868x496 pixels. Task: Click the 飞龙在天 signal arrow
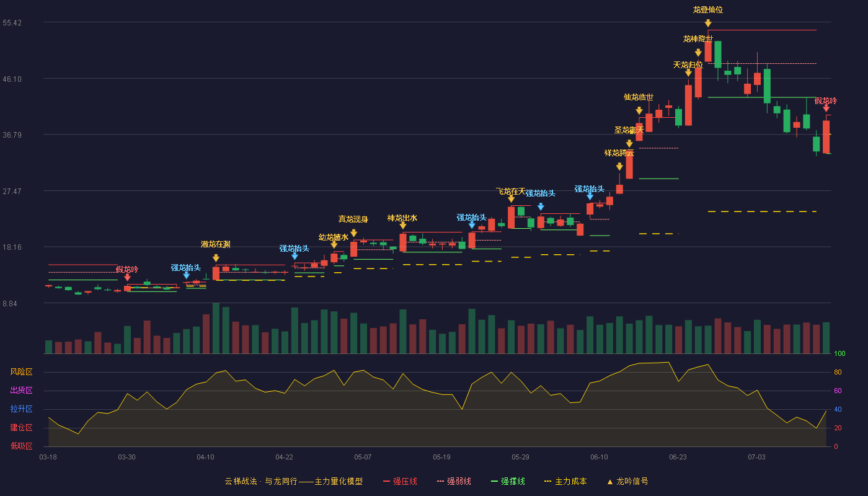tap(511, 198)
